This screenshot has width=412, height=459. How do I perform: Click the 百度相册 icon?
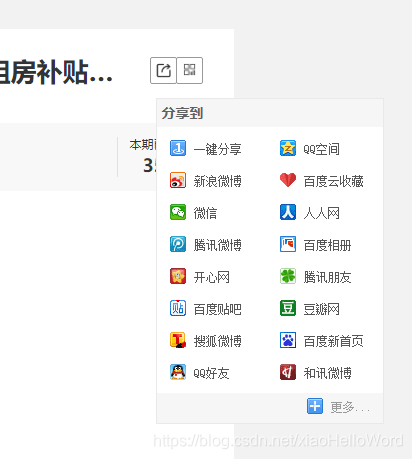[288, 244]
